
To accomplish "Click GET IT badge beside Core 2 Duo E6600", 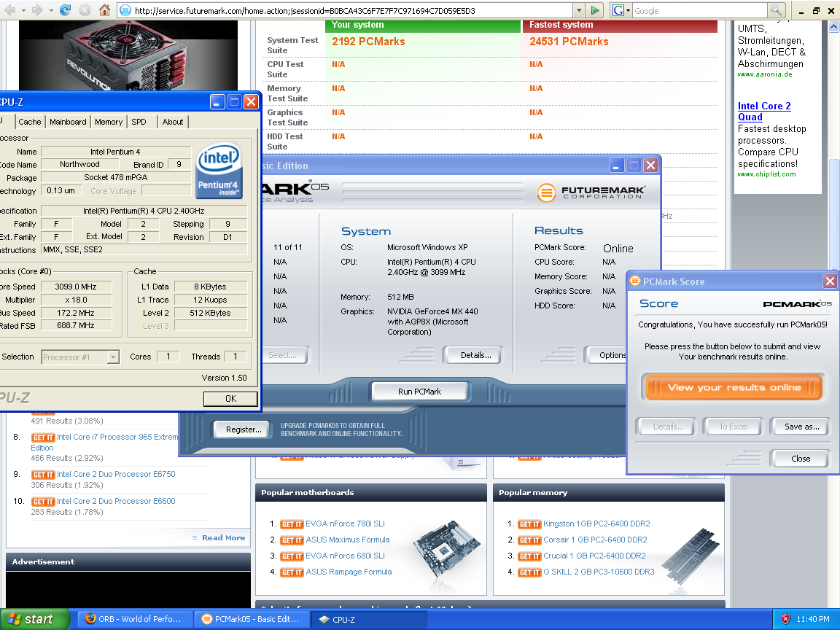I will [43, 502].
